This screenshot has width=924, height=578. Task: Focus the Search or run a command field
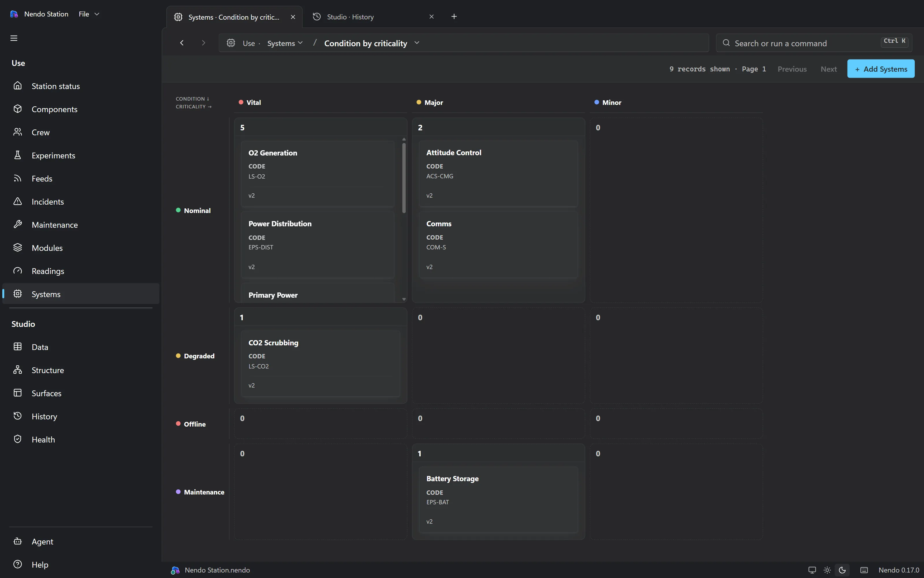(x=814, y=43)
